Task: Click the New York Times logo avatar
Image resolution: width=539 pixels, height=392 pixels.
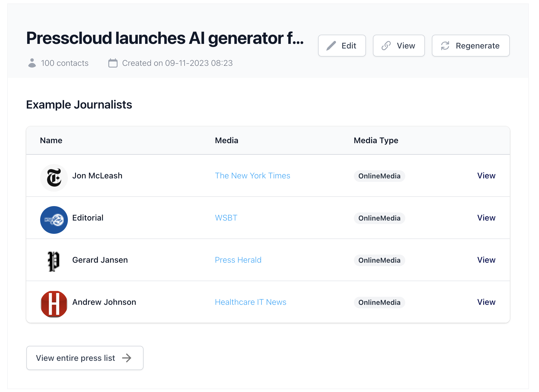Action: click(54, 178)
